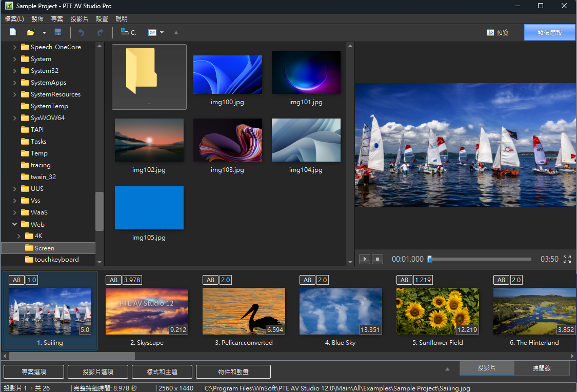The height and width of the screenshot is (392, 577).
Task: Click the play button in preview controls
Action: pos(364,259)
